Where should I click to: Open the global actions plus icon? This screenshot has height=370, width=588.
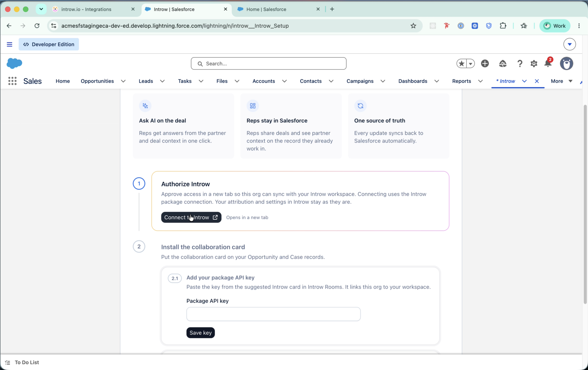coord(485,63)
